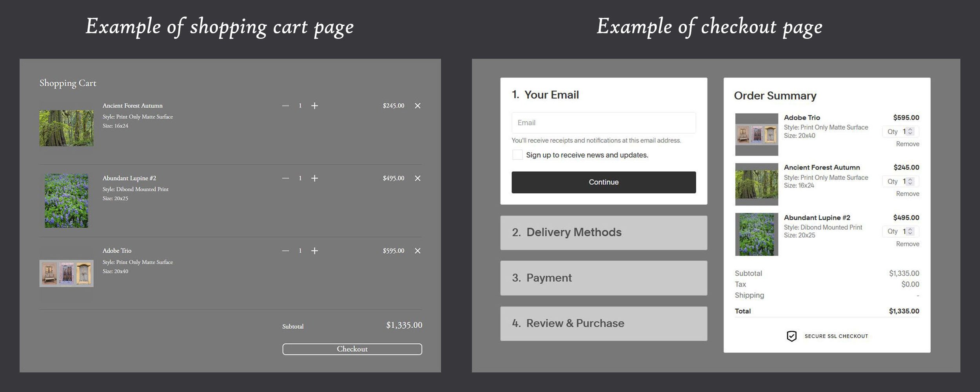Remove Abundant Lupine #2 from Order Summary
The width and height of the screenshot is (980, 392).
(907, 244)
